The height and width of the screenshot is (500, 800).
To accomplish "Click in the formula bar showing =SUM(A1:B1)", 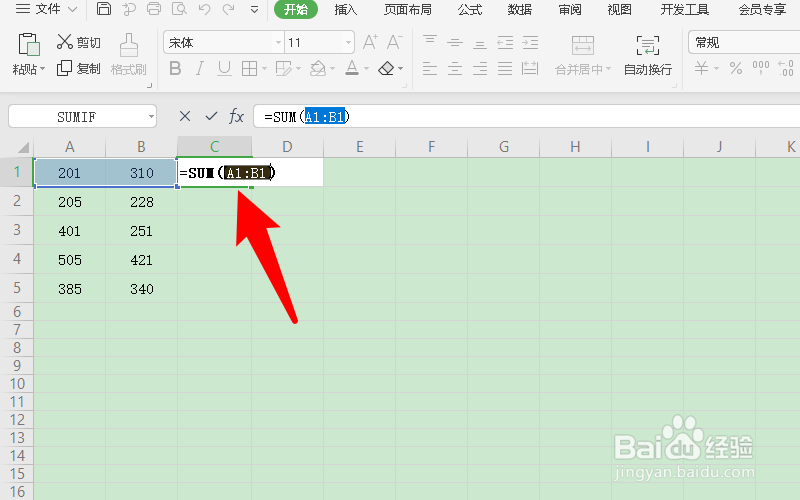I will 527,117.
